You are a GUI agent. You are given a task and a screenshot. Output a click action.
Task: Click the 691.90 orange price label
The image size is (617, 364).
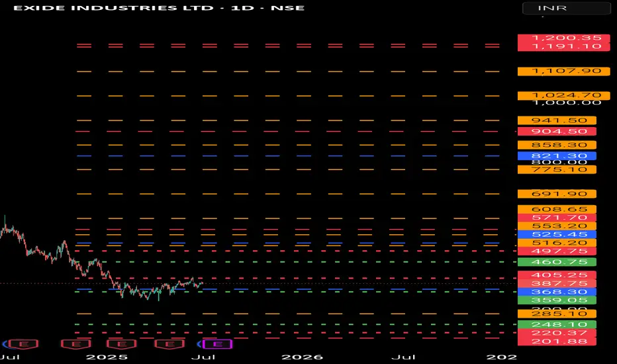pyautogui.click(x=557, y=194)
